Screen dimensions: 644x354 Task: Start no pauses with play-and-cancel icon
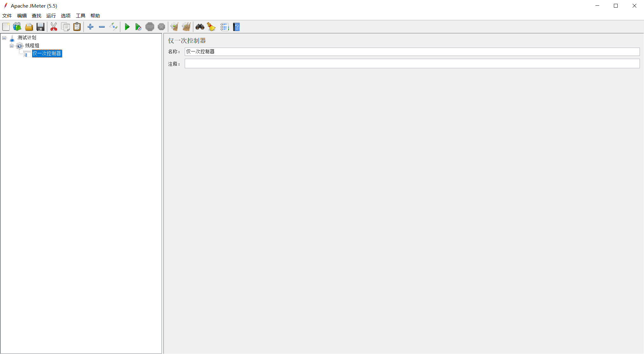tap(138, 27)
